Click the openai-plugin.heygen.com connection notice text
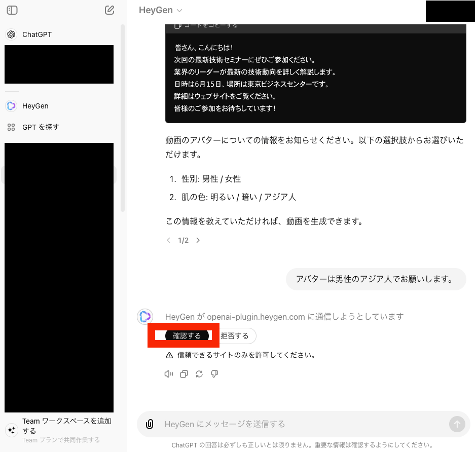The image size is (476, 452). tap(284, 317)
